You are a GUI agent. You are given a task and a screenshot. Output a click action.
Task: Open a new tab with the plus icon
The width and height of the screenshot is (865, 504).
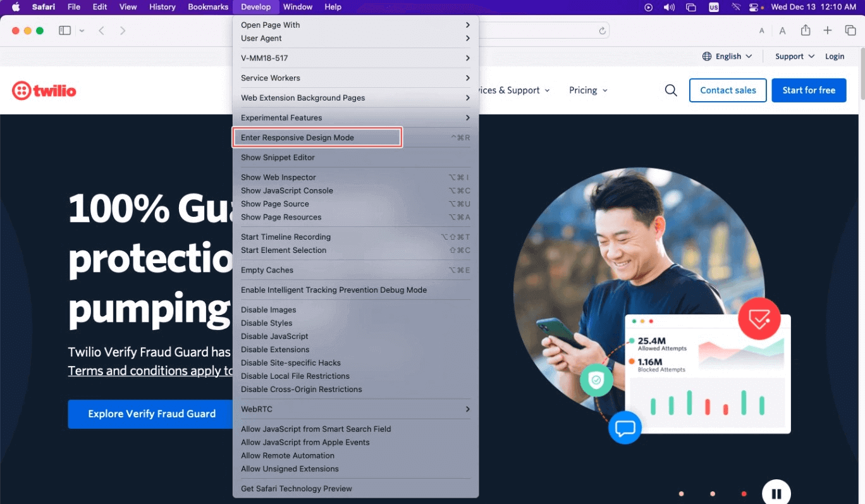[828, 30]
